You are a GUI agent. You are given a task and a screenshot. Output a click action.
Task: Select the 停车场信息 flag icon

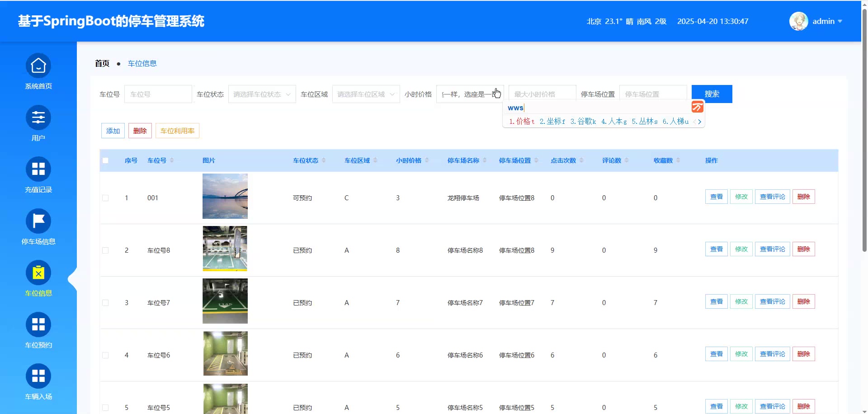pos(38,221)
